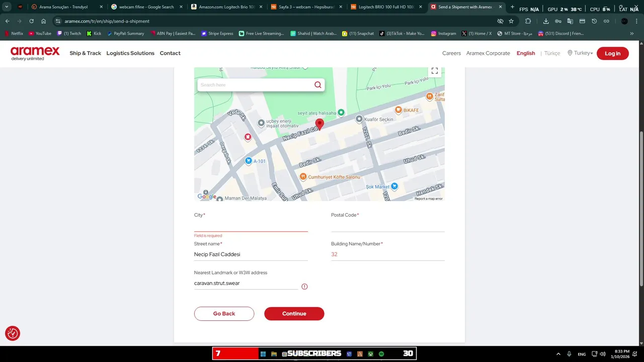Open the tab search dropdown arrow
644x362 pixels.
[x=7, y=7]
